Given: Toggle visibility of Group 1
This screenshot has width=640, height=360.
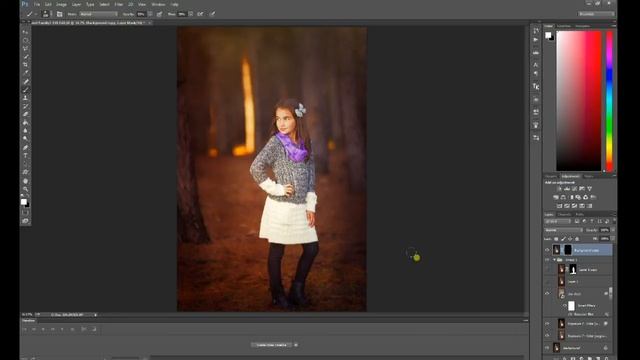Looking at the screenshot, I should pyautogui.click(x=547, y=260).
